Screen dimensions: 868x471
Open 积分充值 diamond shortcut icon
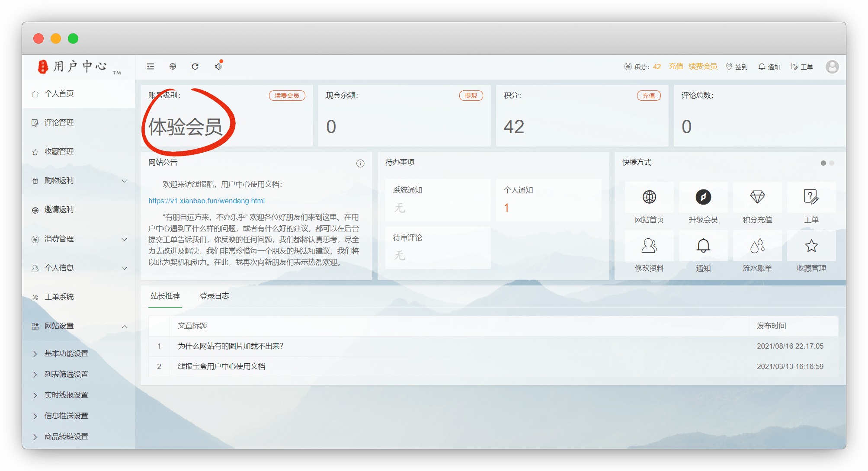click(x=757, y=197)
